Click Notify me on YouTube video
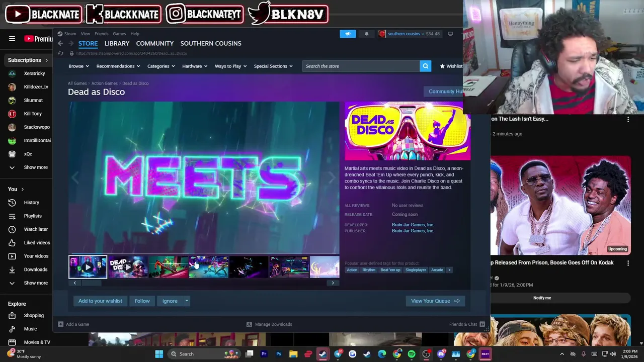The image size is (644, 362). 542,298
